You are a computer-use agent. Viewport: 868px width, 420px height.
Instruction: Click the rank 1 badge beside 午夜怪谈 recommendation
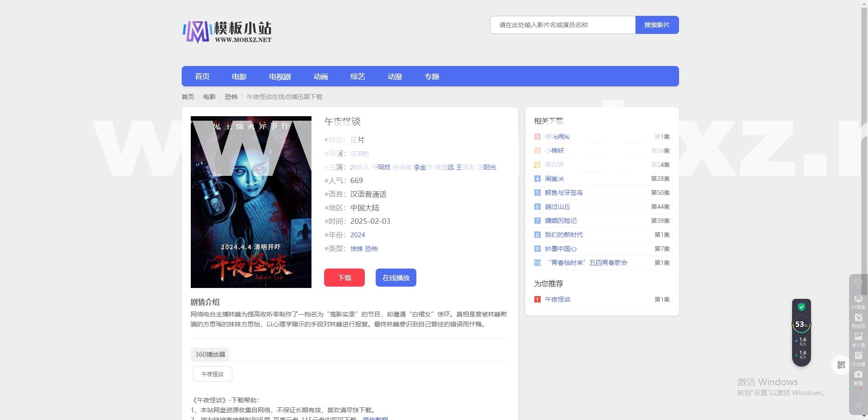pyautogui.click(x=537, y=299)
